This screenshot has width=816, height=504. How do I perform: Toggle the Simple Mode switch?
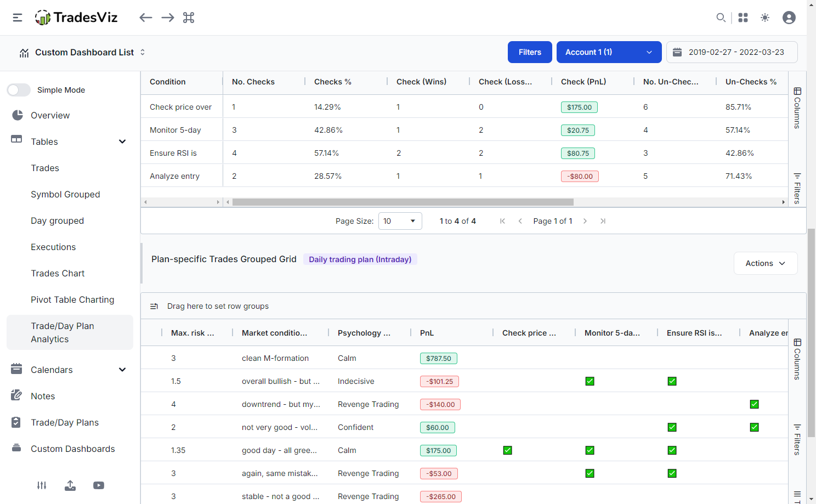click(x=19, y=90)
